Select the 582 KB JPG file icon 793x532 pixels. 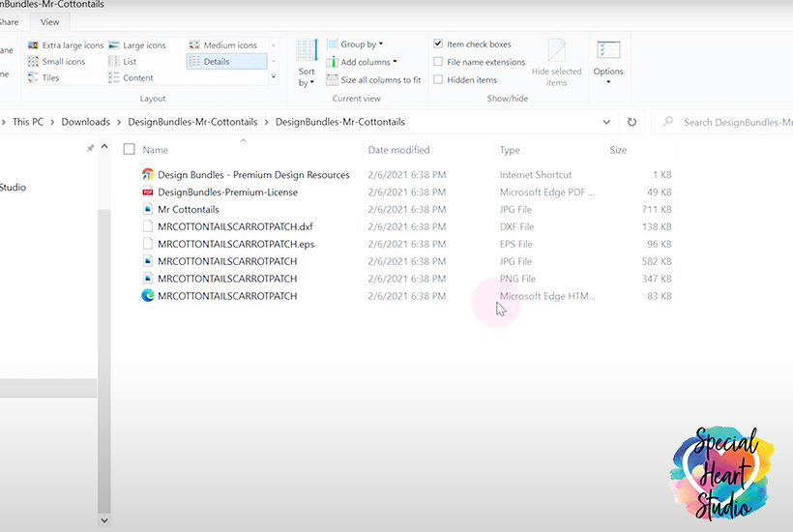[148, 261]
